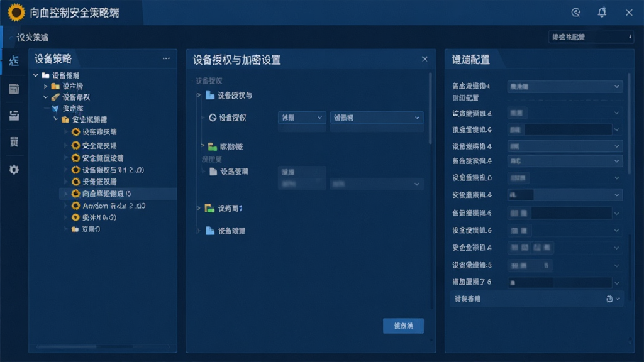This screenshot has width=644, height=362.
Task: Click the blue funnel icon in the device tree
Action: 55,108
